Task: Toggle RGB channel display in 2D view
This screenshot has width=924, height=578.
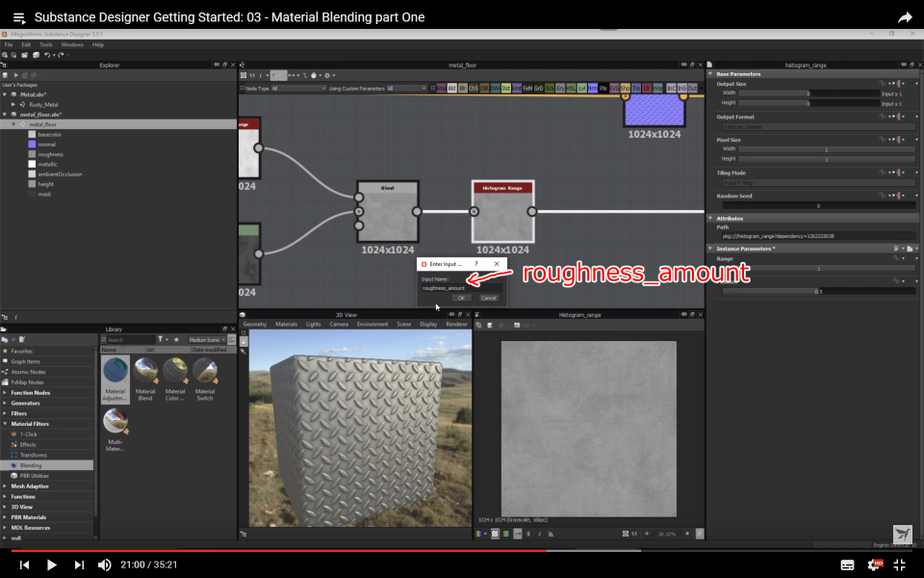Action: [479, 534]
